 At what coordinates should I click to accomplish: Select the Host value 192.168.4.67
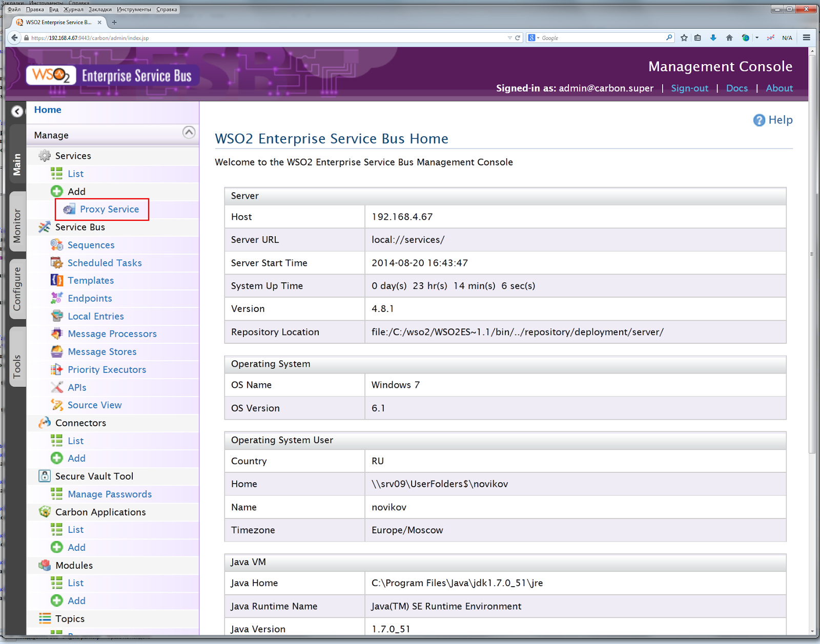(x=402, y=217)
